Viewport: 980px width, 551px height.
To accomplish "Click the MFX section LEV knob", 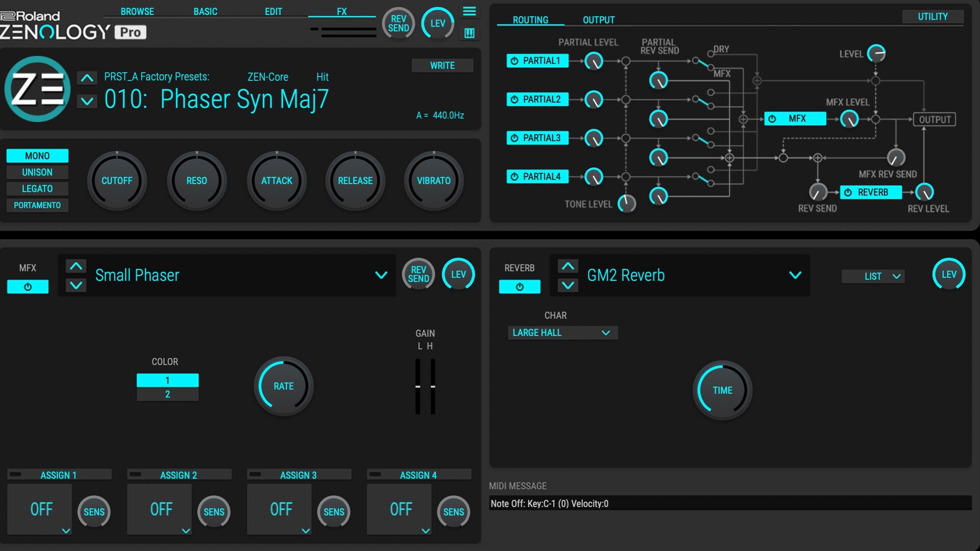I will pos(458,274).
